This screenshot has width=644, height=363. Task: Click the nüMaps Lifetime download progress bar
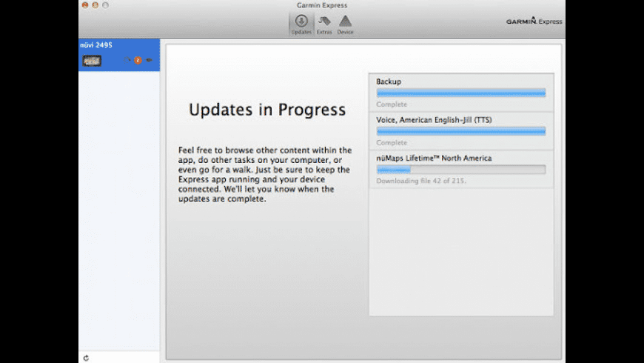[x=461, y=170]
